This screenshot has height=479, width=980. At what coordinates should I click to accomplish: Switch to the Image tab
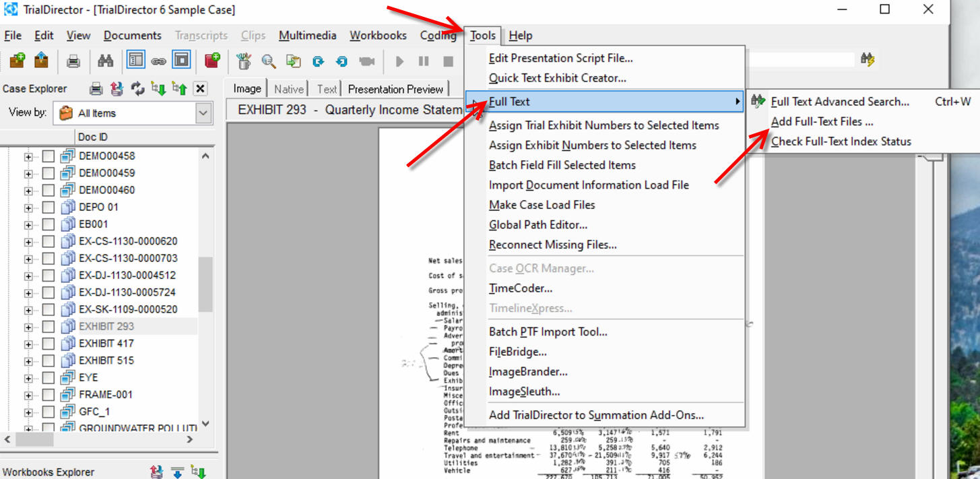247,88
